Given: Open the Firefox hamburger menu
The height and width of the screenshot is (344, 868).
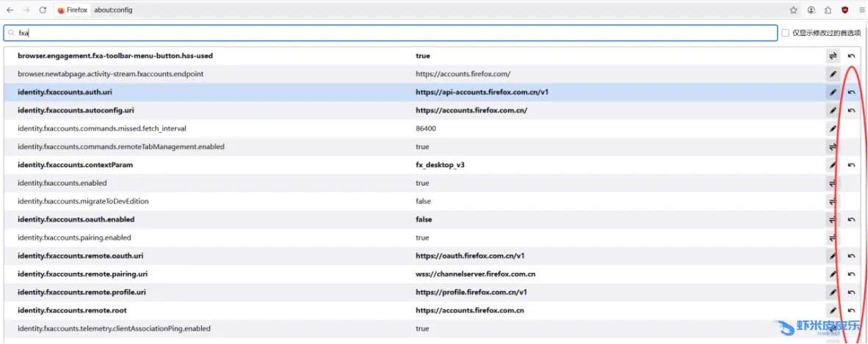Looking at the screenshot, I should point(862,10).
